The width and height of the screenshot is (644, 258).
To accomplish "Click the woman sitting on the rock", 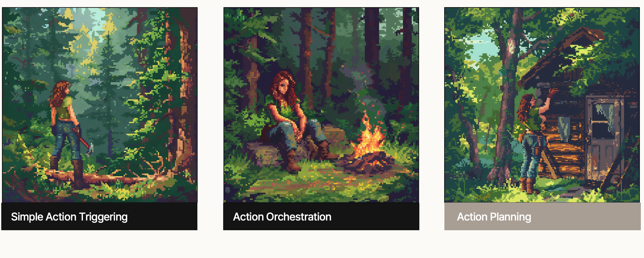I will (295, 120).
